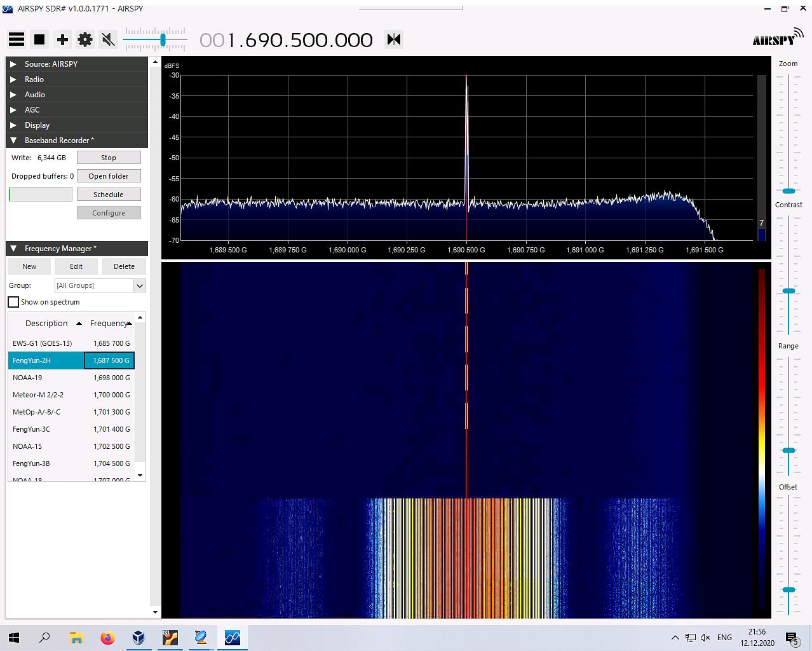Adjust the Contrast slider handle
The width and height of the screenshot is (812, 651).
tap(788, 291)
